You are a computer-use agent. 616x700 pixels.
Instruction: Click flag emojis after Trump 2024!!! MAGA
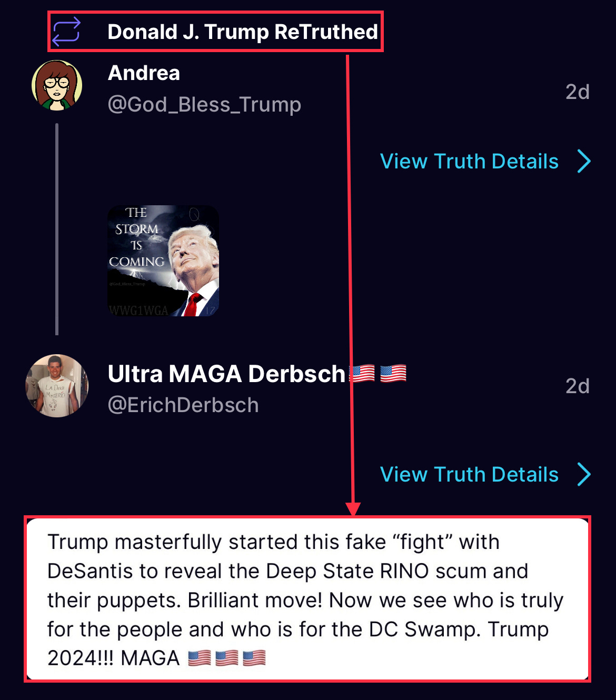pyautogui.click(x=227, y=658)
